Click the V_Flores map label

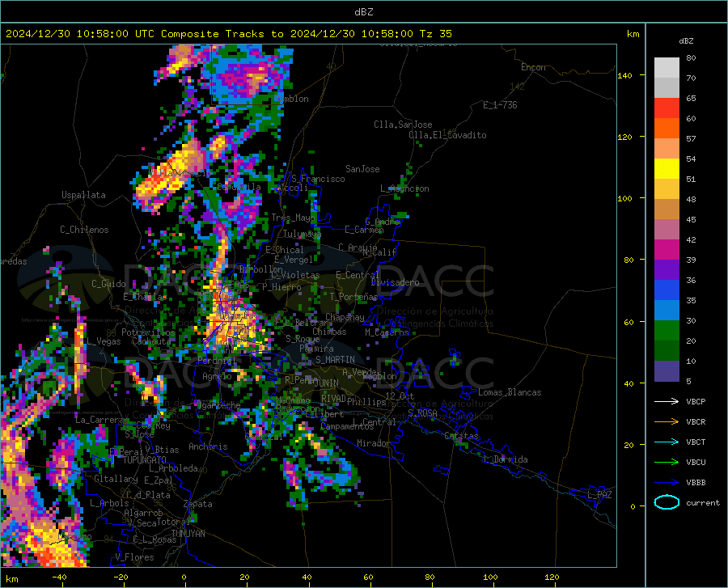click(x=134, y=557)
